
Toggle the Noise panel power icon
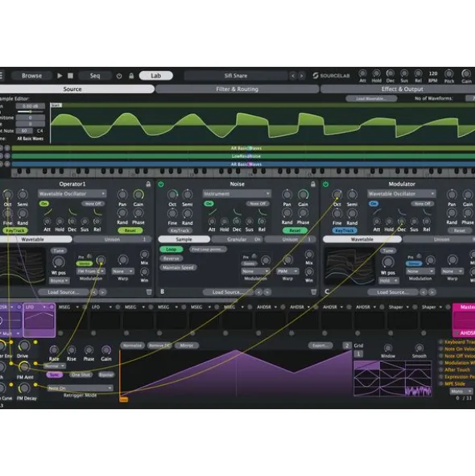[161, 184]
